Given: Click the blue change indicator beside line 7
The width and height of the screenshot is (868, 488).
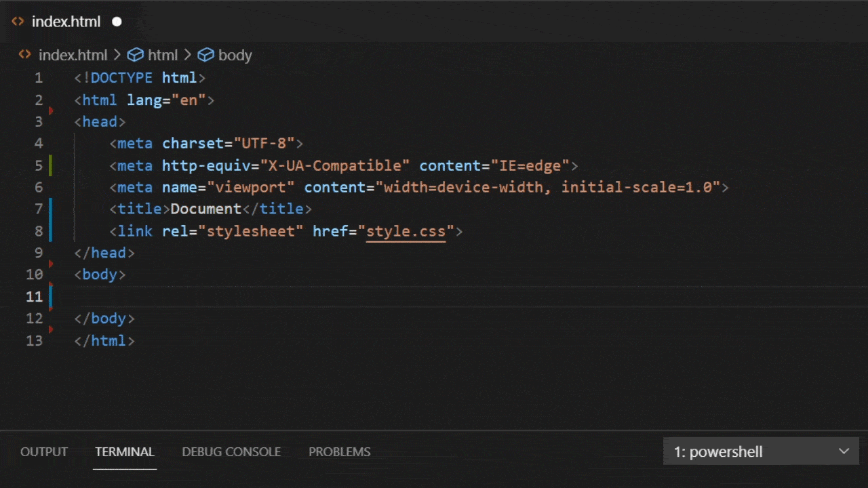Looking at the screenshot, I should (50, 209).
